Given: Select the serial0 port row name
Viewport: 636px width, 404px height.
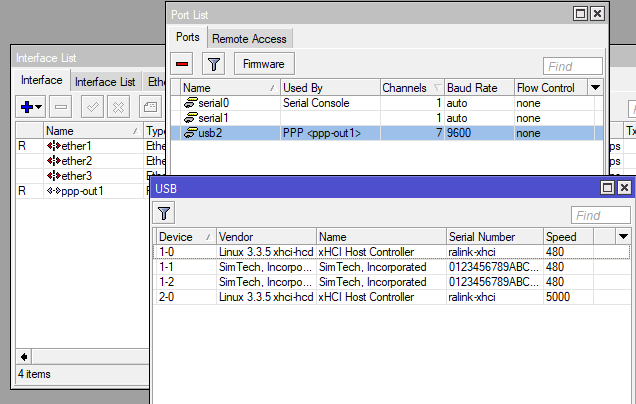Looking at the screenshot, I should click(x=214, y=103).
